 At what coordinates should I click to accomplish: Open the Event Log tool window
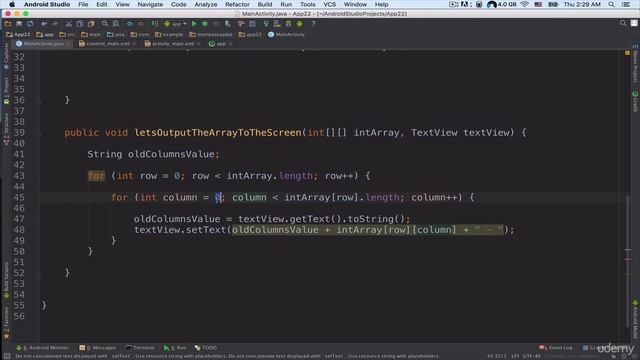556,348
